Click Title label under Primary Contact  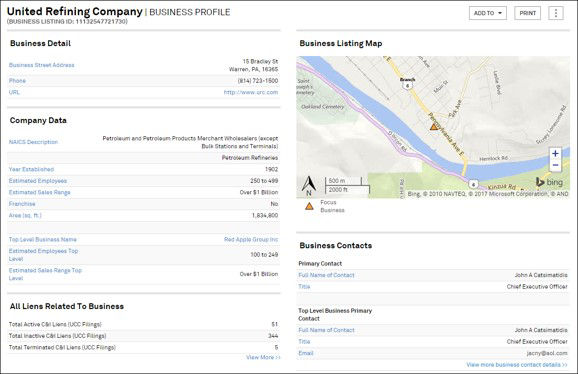(304, 287)
